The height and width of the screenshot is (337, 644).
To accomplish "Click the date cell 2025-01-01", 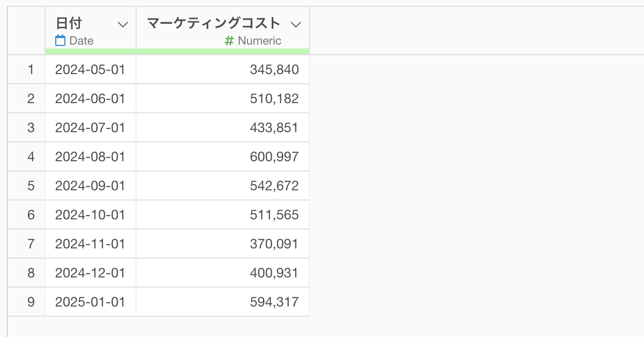I will click(x=90, y=302).
